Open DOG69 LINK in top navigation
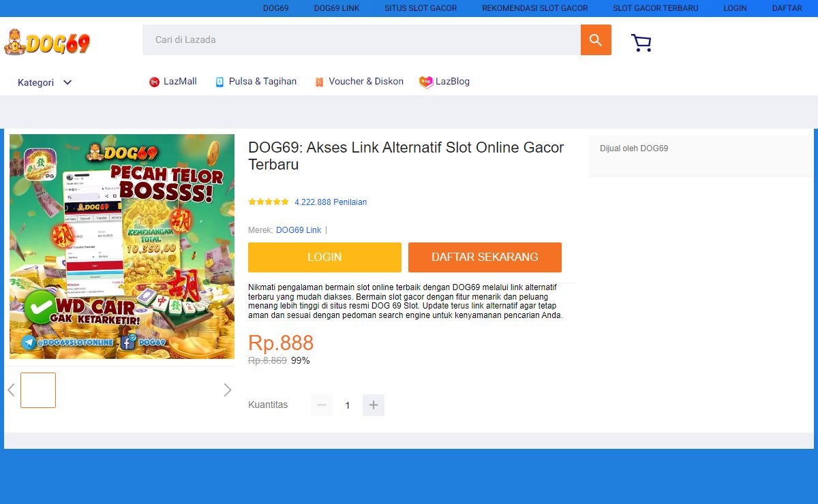 click(x=337, y=8)
